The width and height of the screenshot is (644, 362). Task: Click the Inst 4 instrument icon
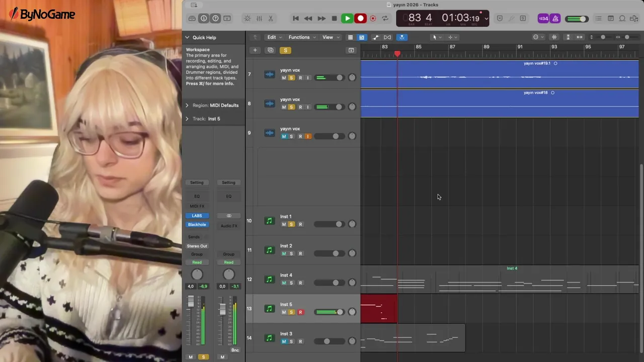pyautogui.click(x=269, y=279)
